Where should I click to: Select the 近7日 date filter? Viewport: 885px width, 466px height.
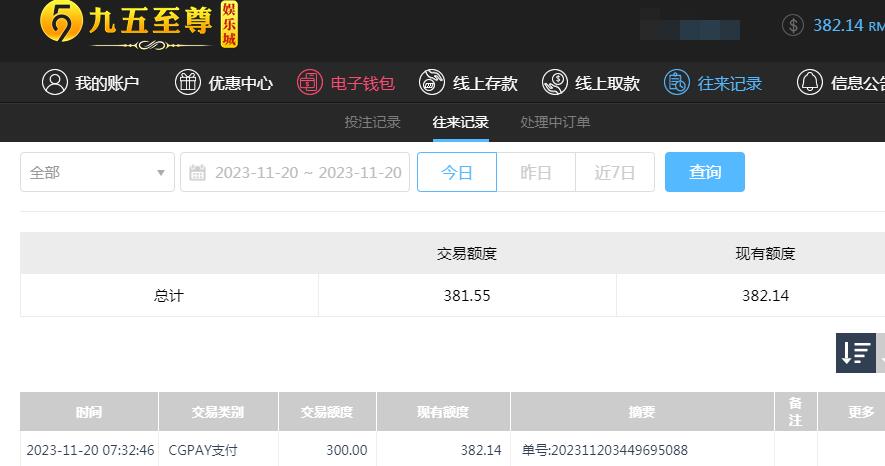pyautogui.click(x=615, y=172)
